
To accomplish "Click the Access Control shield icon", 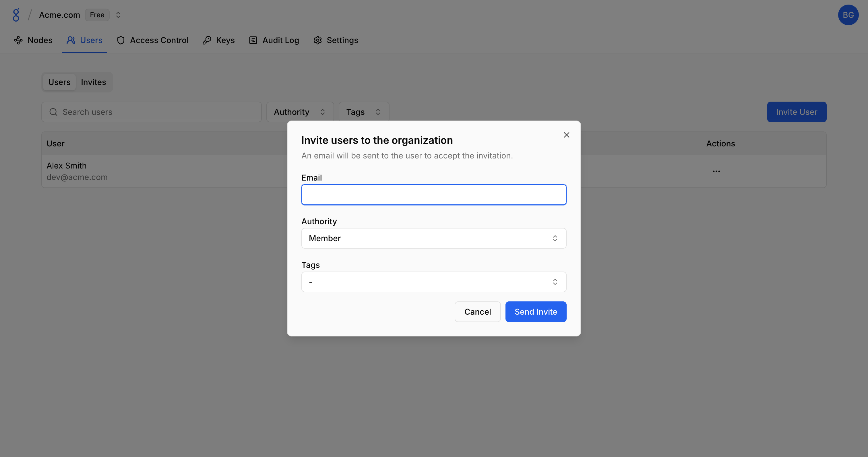I will [121, 40].
